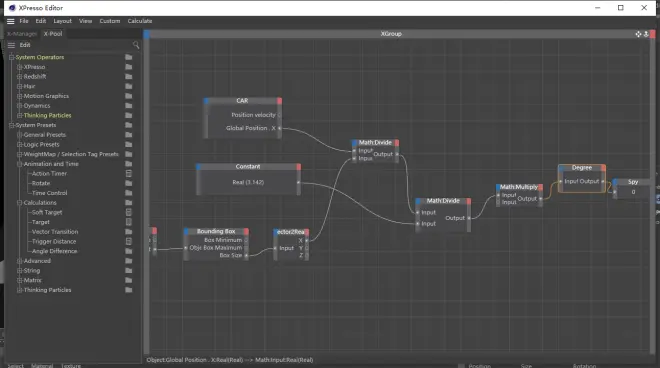Screen dimensions: 660x368
Task: Select the Degree node title
Action: [582, 168]
